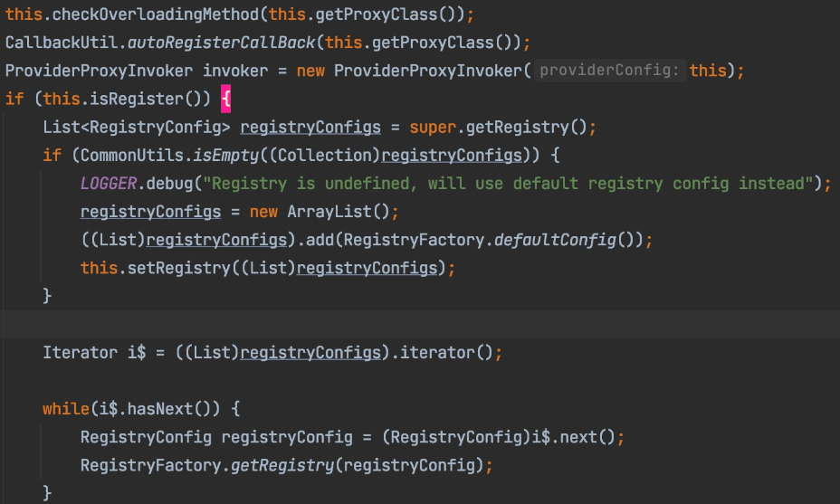This screenshot has height=504, width=840.
Task: Click the while keyword
Action: [66, 409]
